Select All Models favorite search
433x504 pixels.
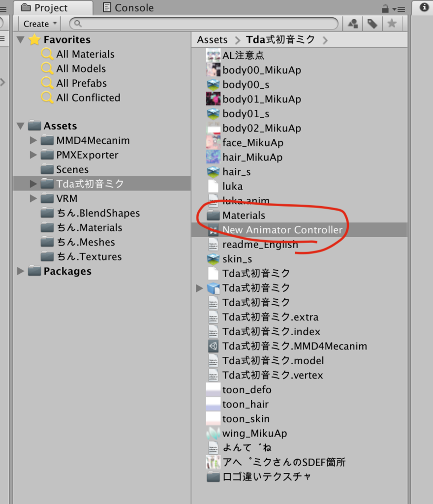click(81, 68)
